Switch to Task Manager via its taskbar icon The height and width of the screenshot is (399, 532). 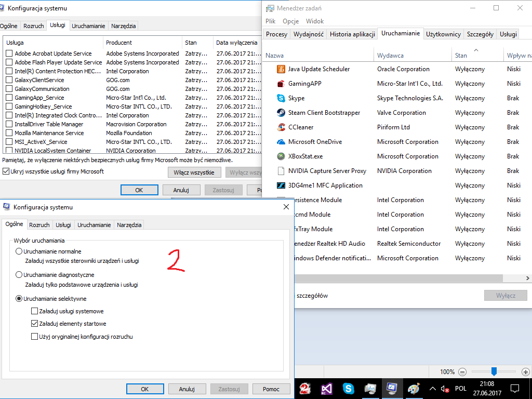[x=370, y=389]
